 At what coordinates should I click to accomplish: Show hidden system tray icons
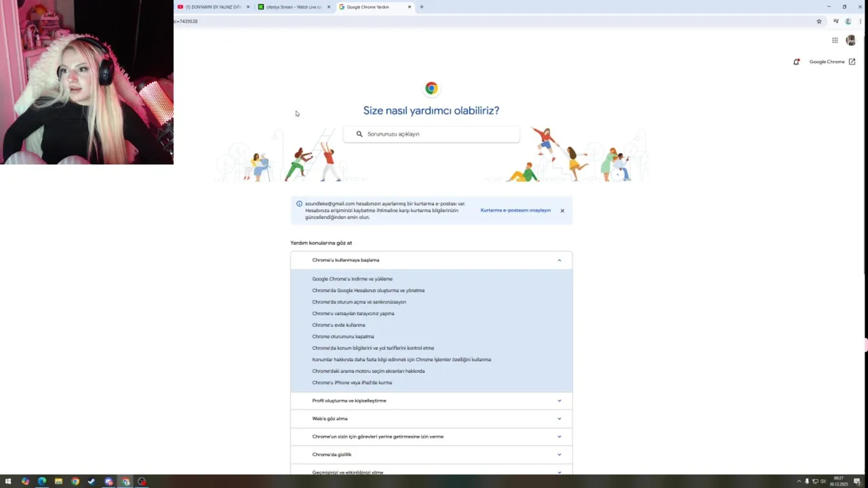799,482
